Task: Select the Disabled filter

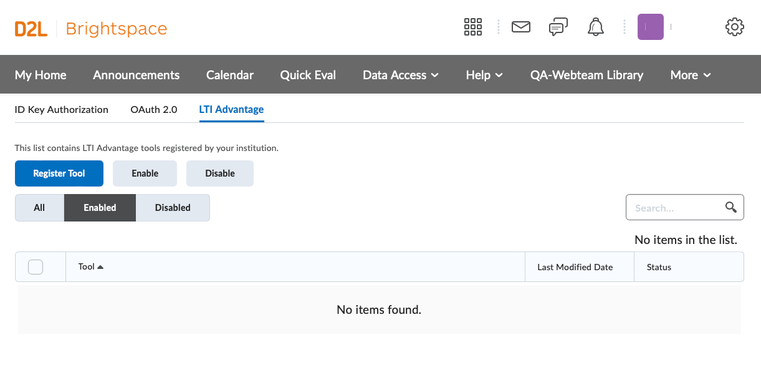Action: pos(173,208)
